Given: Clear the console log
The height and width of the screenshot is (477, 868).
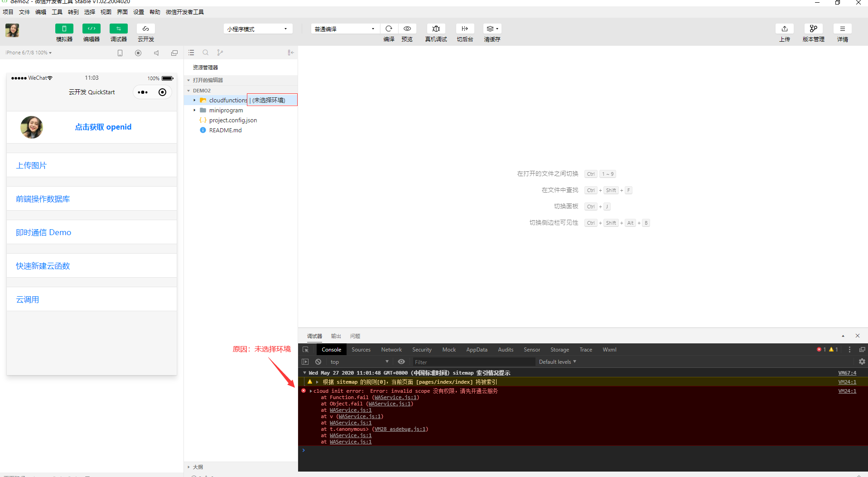Looking at the screenshot, I should pyautogui.click(x=318, y=362).
